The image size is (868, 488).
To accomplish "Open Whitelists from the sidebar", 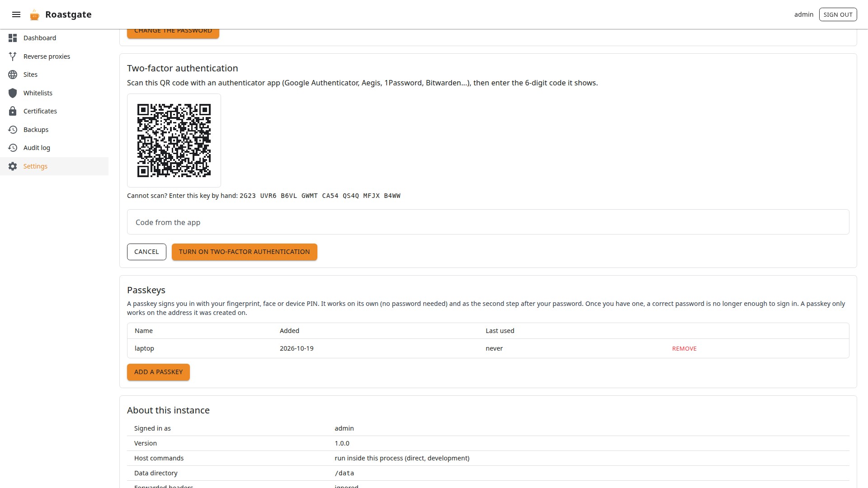I will [54, 93].
